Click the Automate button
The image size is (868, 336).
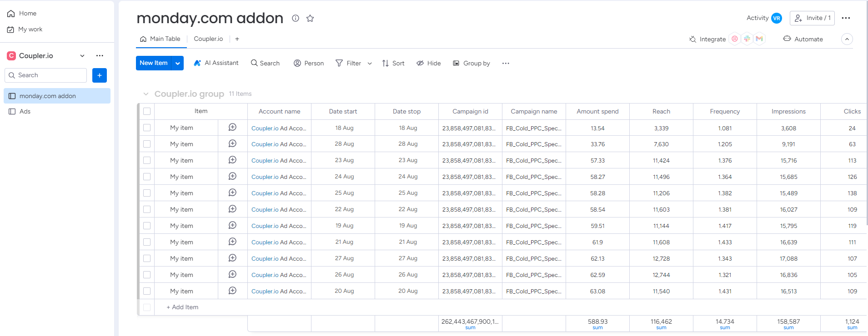tap(803, 39)
